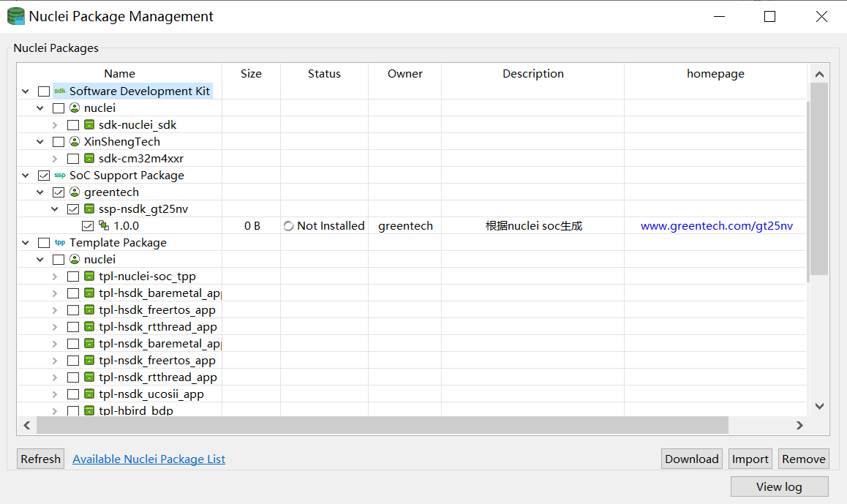Click the ssp-nsdk_gt25nv package icon
Viewport: 847px width, 504px height.
click(x=90, y=209)
